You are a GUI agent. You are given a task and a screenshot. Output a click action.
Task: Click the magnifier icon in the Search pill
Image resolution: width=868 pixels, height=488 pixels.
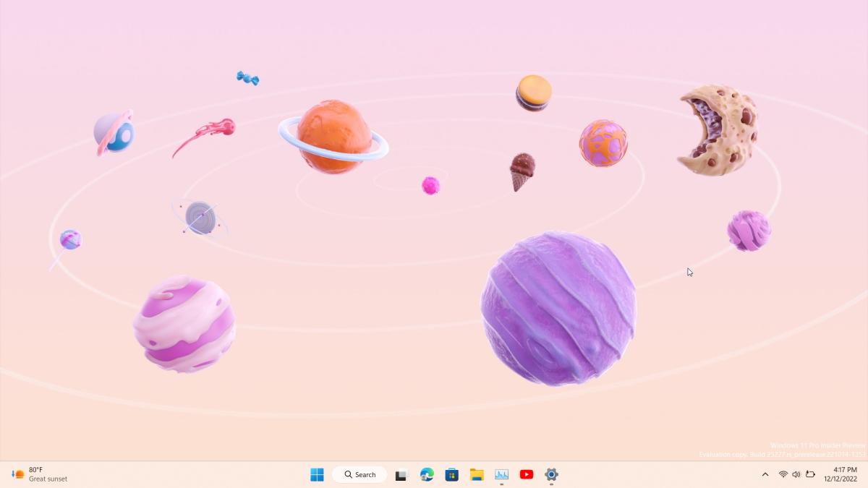click(x=347, y=474)
